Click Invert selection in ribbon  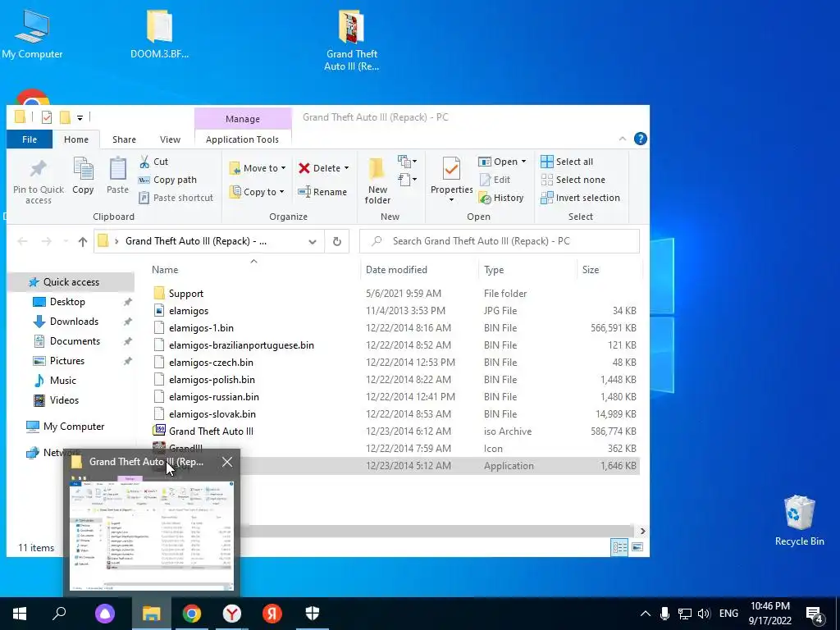pos(580,198)
